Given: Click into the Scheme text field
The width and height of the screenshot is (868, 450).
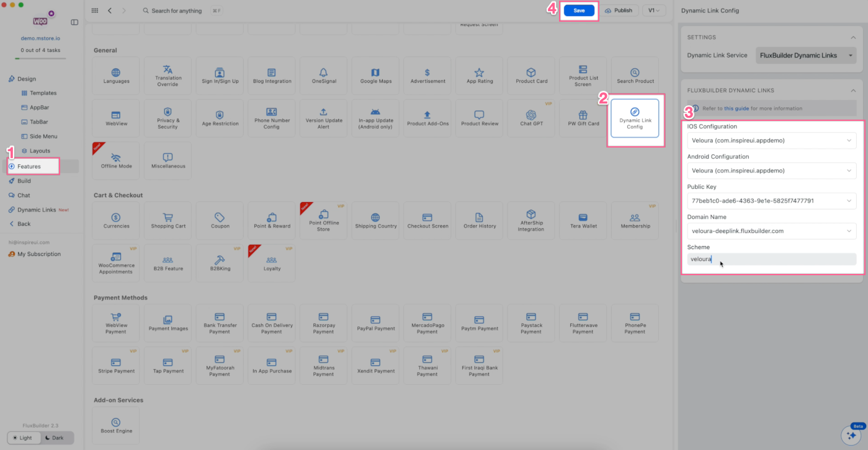Looking at the screenshot, I should coord(771,259).
